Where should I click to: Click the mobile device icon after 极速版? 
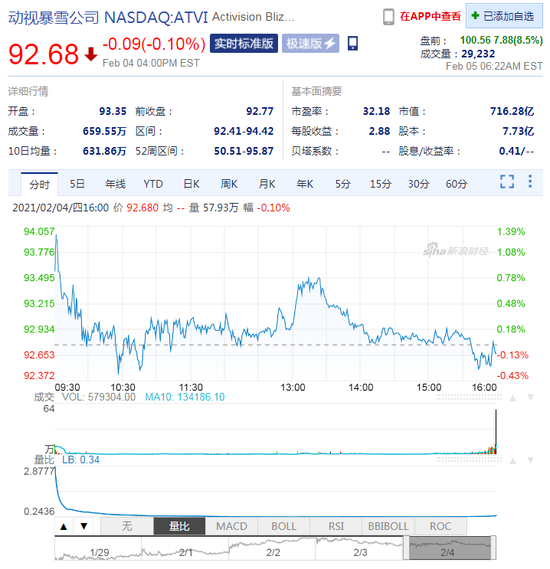click(x=353, y=43)
